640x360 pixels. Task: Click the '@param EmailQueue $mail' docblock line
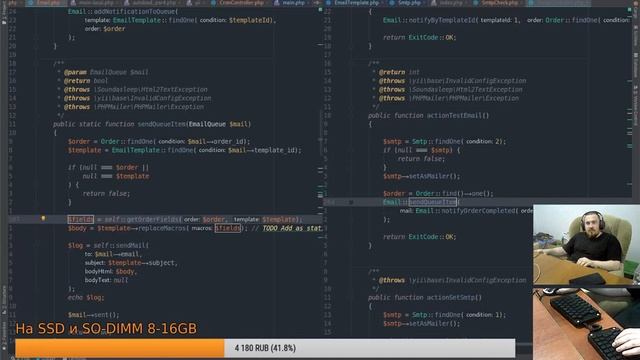coord(106,72)
